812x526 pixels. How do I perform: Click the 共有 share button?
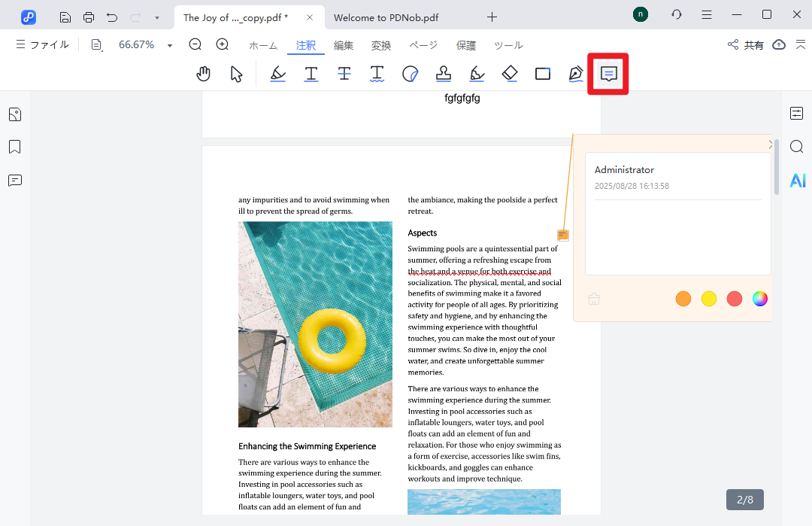coord(745,45)
